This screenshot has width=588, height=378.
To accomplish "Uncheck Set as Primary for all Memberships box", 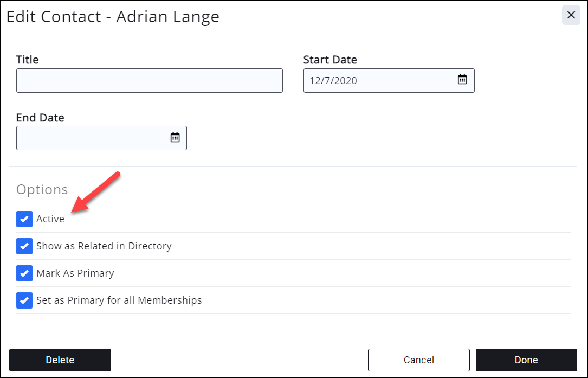I will pos(24,300).
